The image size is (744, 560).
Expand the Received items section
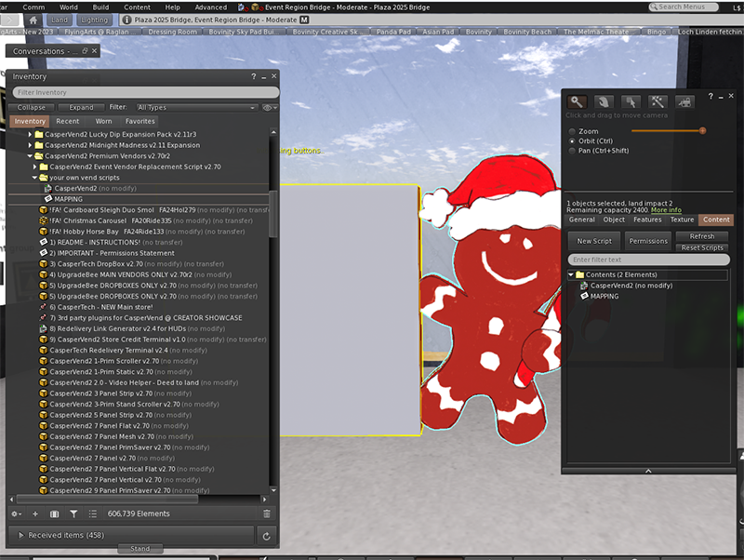pos(22,536)
